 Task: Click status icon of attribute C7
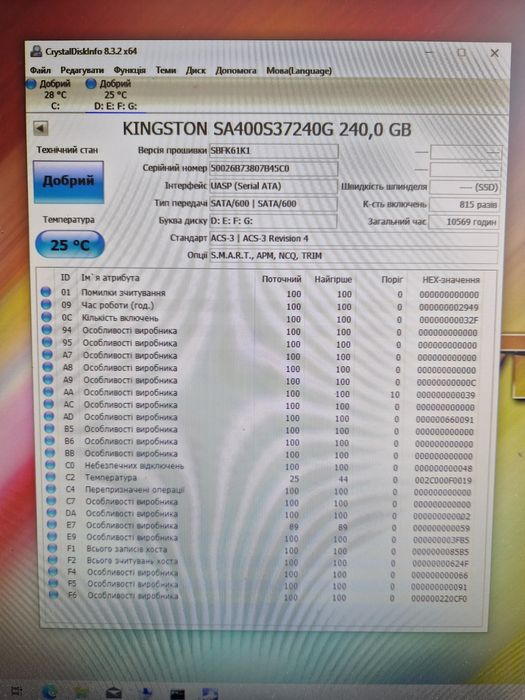point(52,501)
